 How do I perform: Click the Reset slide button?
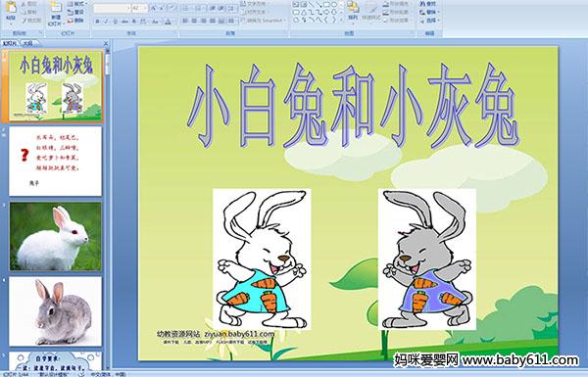click(x=75, y=12)
